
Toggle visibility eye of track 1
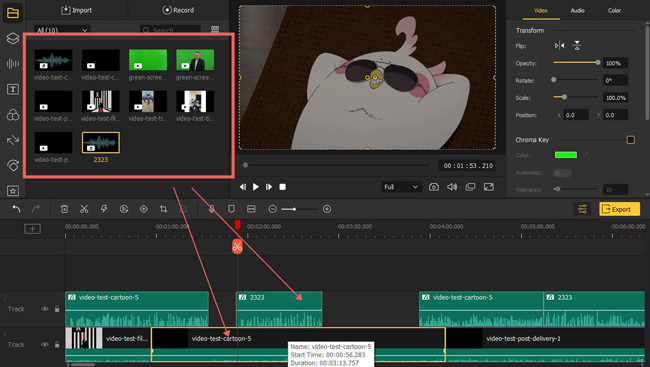point(44,345)
